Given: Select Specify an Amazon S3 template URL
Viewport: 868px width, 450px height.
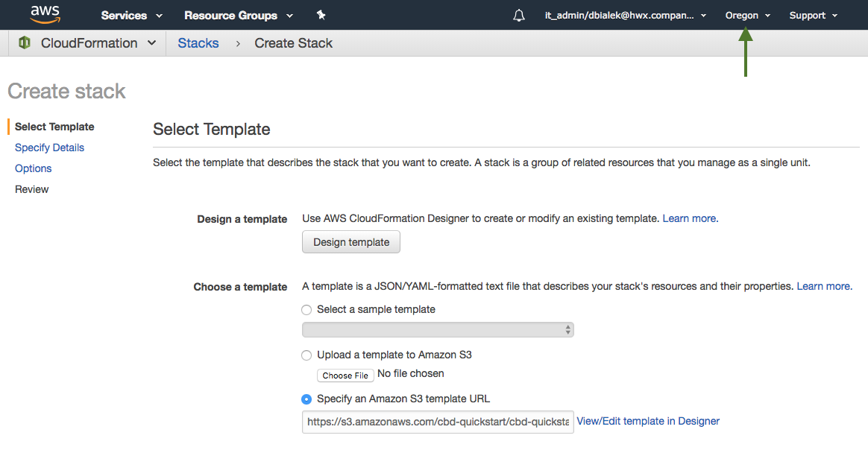Looking at the screenshot, I should tap(306, 399).
